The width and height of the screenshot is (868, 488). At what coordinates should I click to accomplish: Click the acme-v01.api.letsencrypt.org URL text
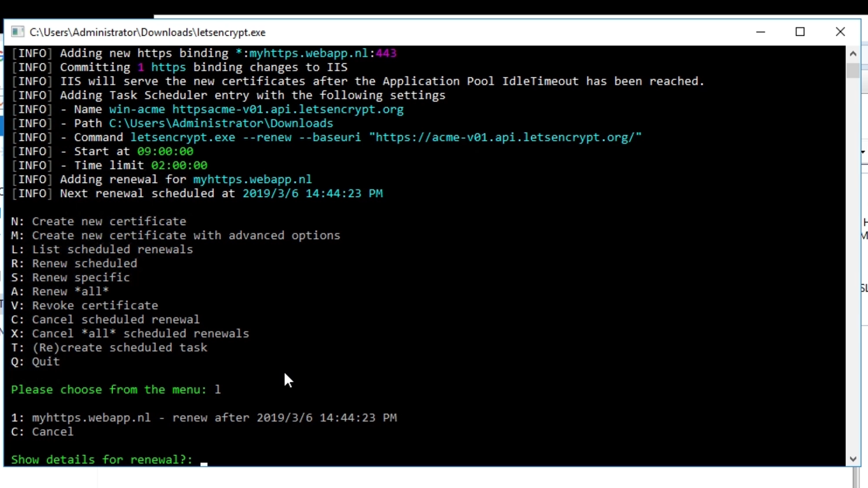[x=505, y=137]
